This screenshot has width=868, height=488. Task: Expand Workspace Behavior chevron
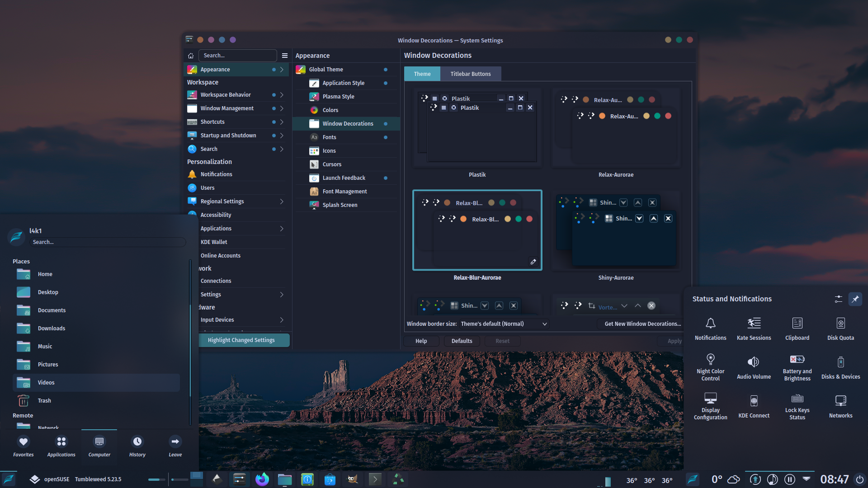[x=282, y=95]
